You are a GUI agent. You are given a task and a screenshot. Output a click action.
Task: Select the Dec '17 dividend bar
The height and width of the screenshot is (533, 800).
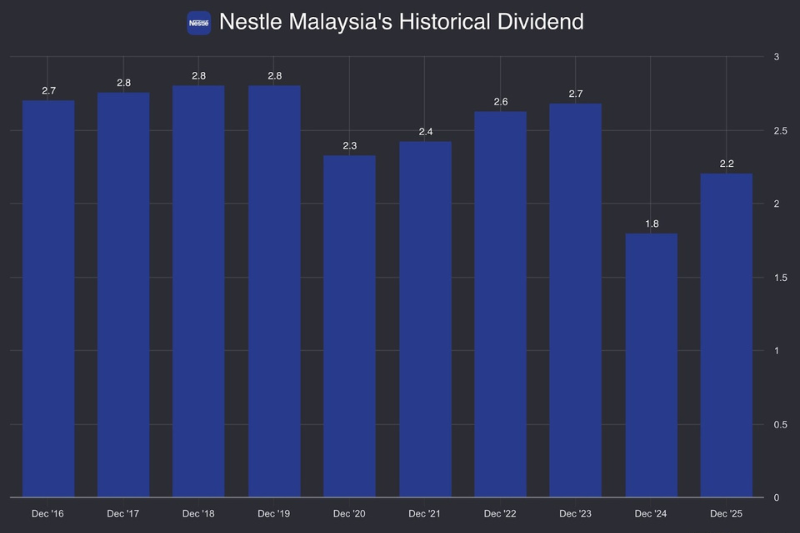pyautogui.click(x=123, y=295)
